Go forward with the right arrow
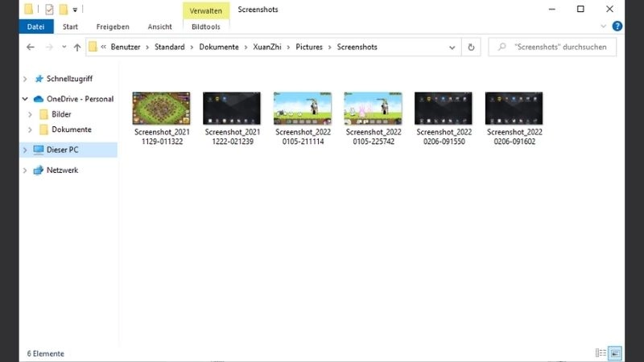This screenshot has height=362, width=644. pyautogui.click(x=49, y=47)
